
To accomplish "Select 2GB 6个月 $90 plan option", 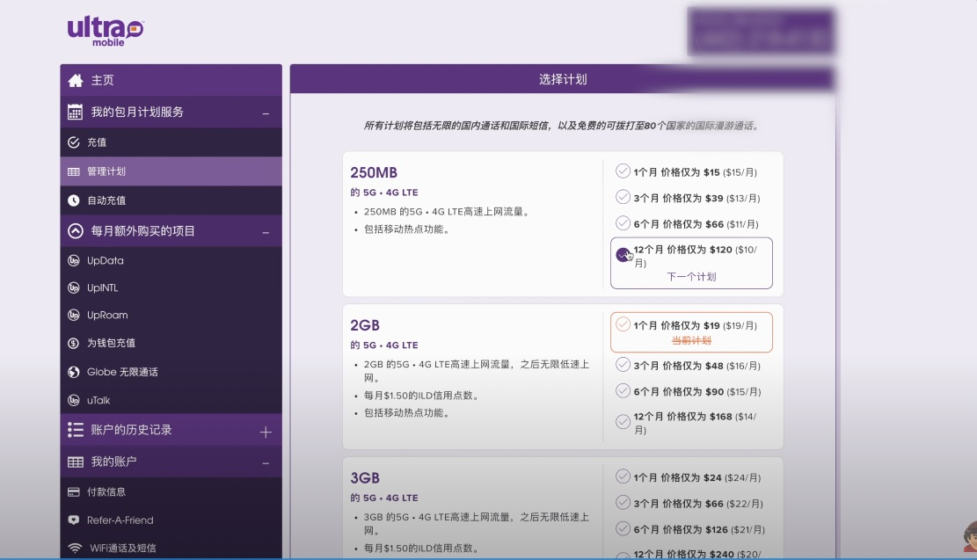I will [x=623, y=390].
